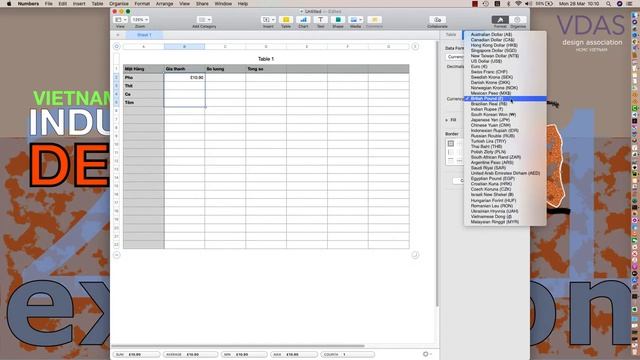Click the vertical scrollbar of sheet
640x360 pixels.
437,173
